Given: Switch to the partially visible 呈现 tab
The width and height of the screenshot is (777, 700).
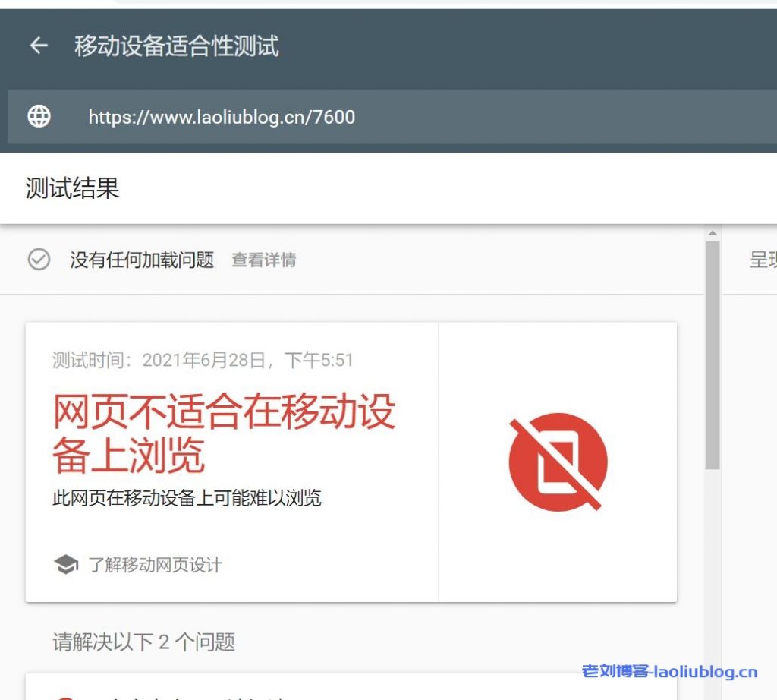Looking at the screenshot, I should 762,260.
